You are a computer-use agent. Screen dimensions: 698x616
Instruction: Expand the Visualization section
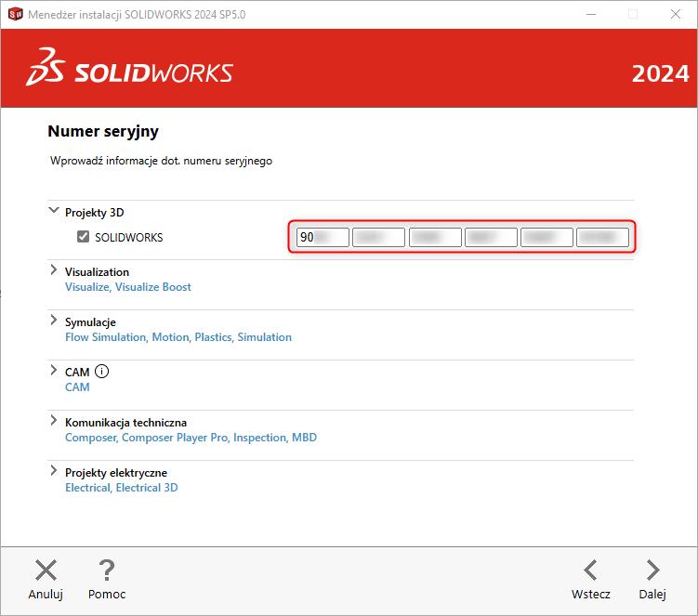coord(54,269)
